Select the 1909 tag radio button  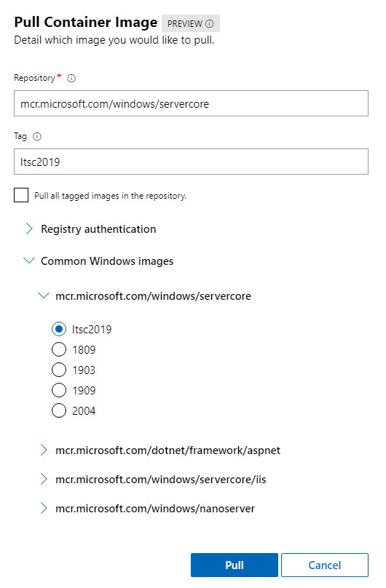tap(59, 390)
